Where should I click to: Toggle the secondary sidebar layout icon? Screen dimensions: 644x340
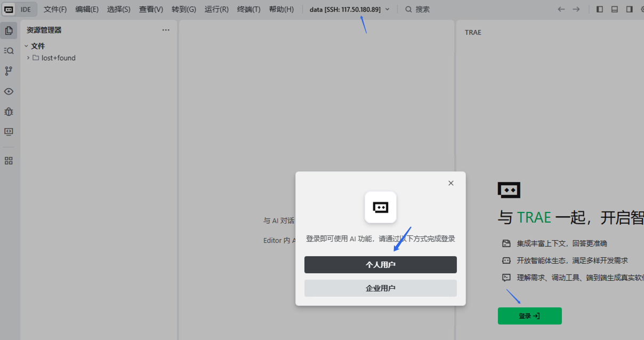(630, 9)
